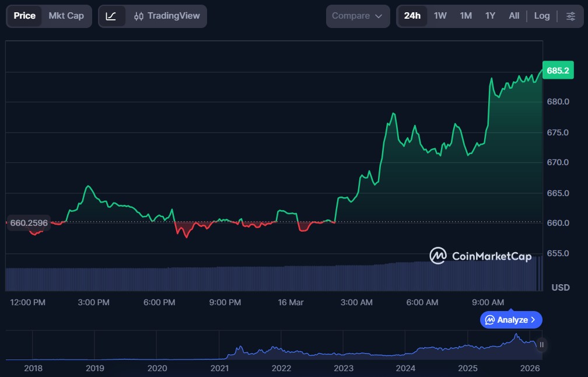The image size is (588, 377).
Task: Select the 1M time range
Action: (466, 16)
